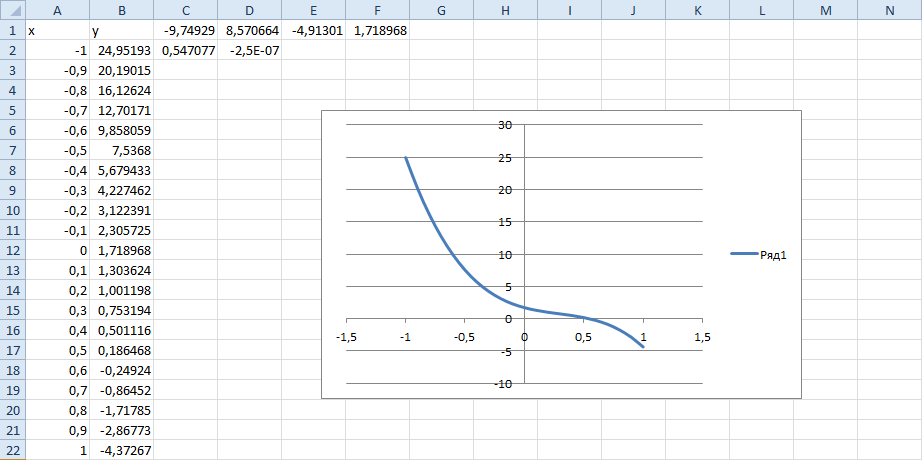
Task: Select cell with value -2,5E-07
Action: tap(249, 51)
